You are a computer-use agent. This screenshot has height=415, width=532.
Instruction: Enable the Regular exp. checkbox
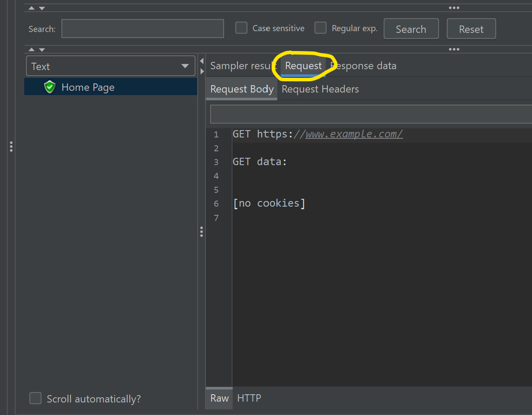[320, 28]
